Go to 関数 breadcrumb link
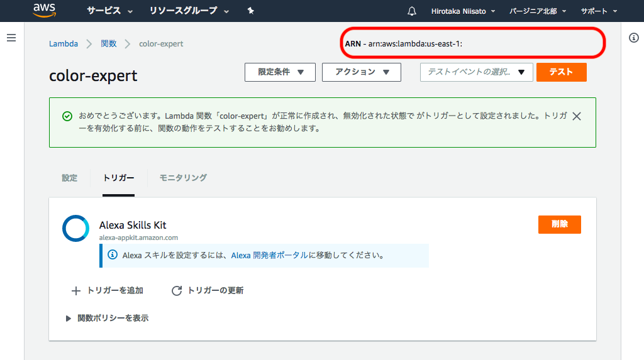 pos(109,43)
